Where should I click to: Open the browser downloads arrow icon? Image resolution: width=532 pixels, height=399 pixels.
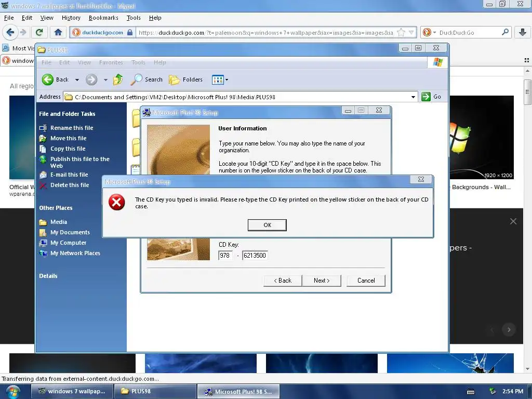pyautogui.click(x=523, y=32)
